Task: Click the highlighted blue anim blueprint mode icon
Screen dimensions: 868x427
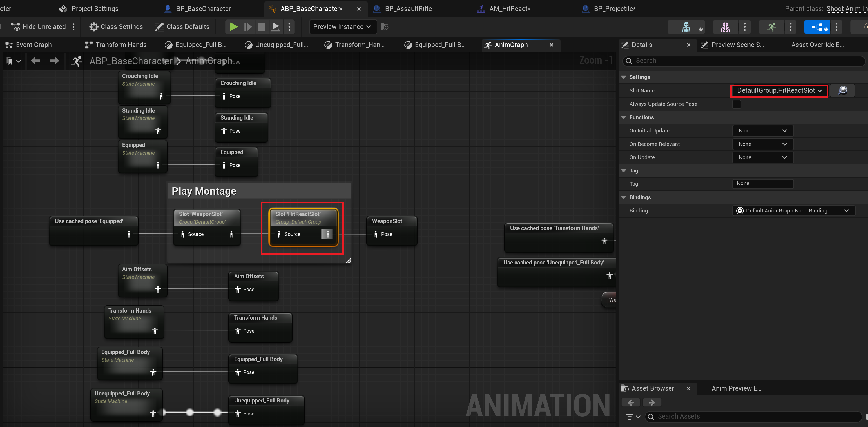Action: click(817, 27)
